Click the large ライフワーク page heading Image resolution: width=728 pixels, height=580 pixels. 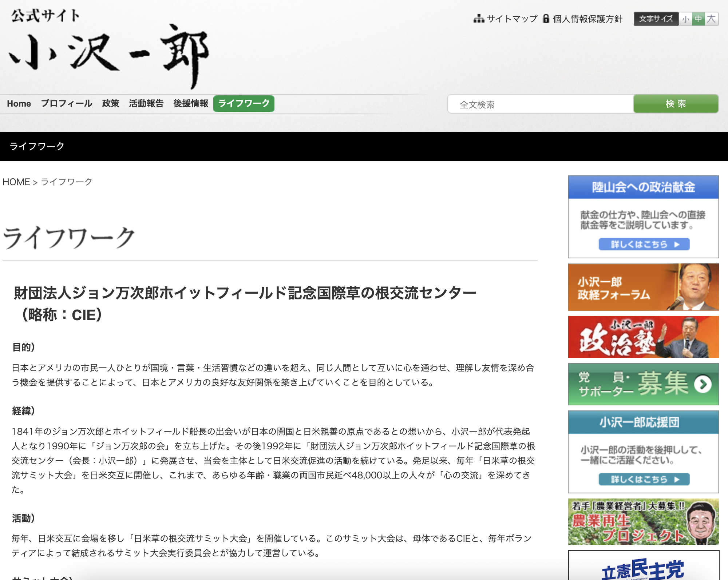point(69,238)
